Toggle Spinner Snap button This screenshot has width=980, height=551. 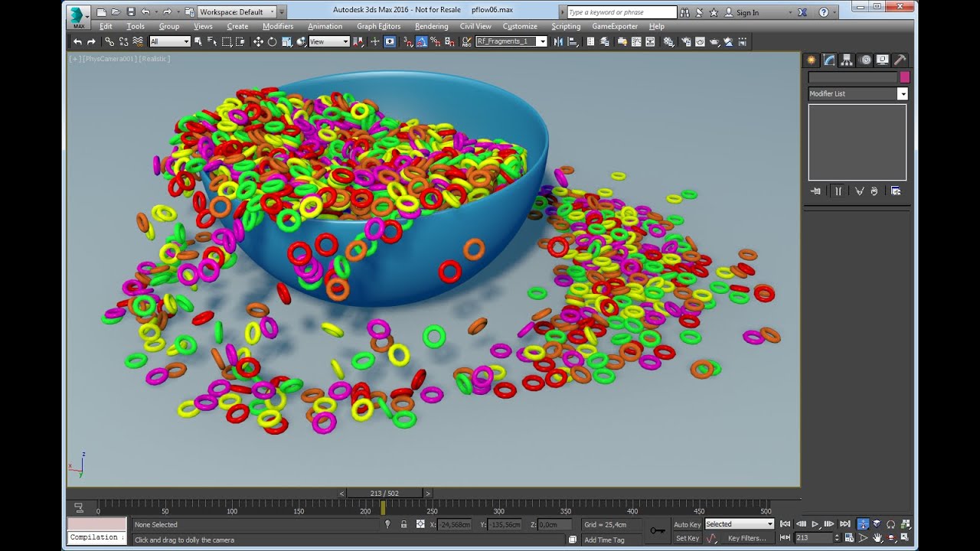pos(449,41)
